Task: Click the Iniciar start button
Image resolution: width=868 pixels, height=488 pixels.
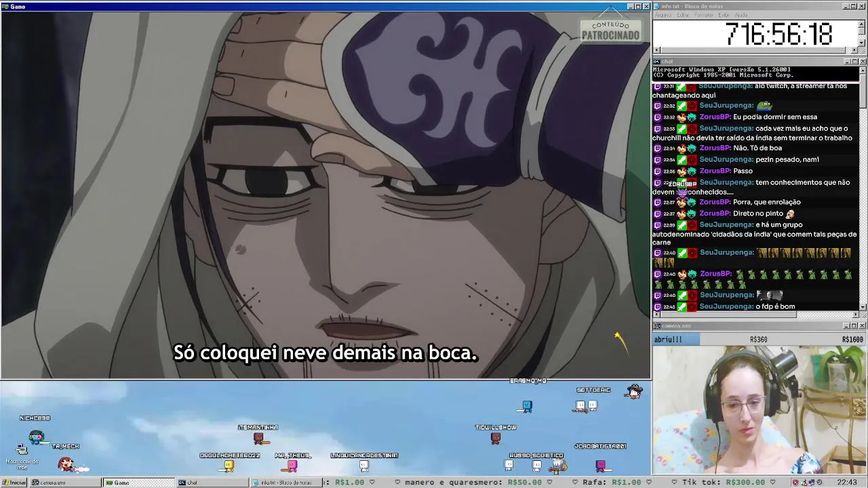Action: 14,483
